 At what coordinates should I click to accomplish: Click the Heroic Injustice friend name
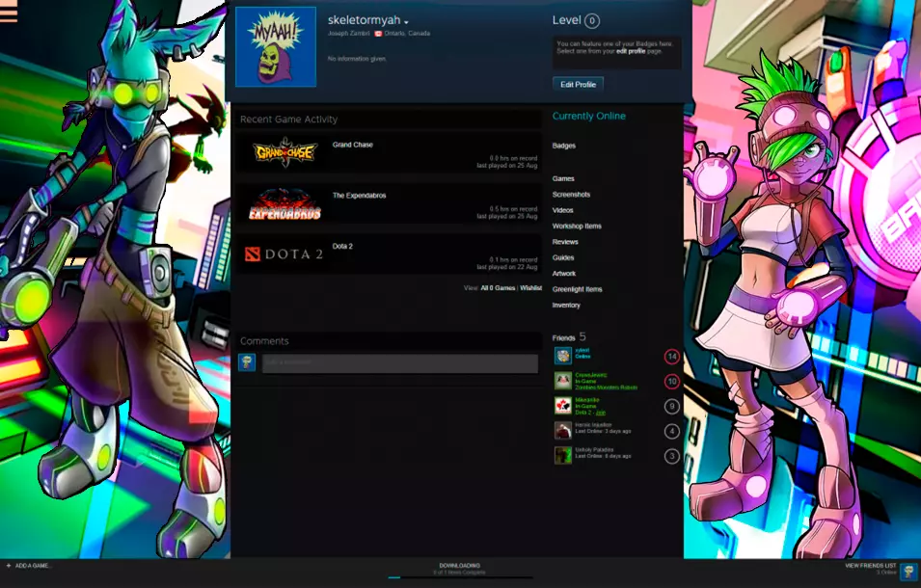point(593,424)
